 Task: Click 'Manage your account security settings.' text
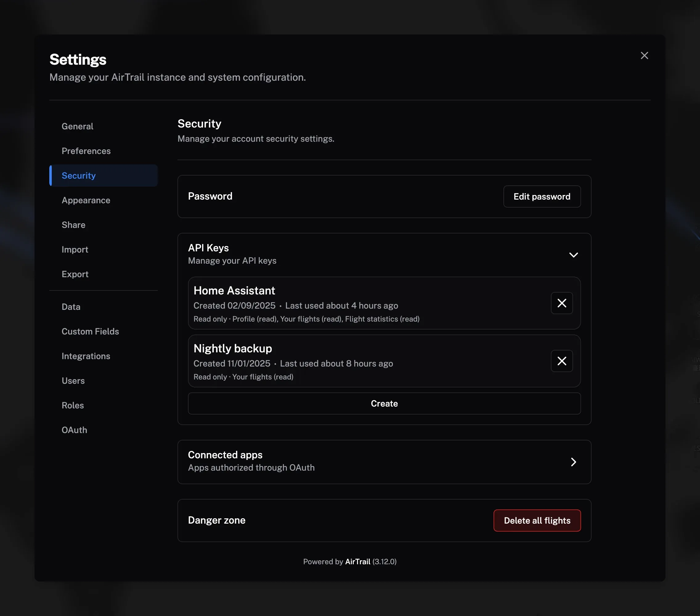tap(256, 139)
